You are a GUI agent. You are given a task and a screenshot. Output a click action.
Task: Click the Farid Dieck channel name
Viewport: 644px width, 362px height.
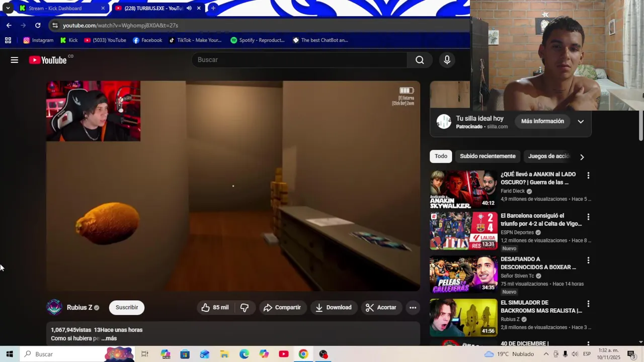point(513,191)
